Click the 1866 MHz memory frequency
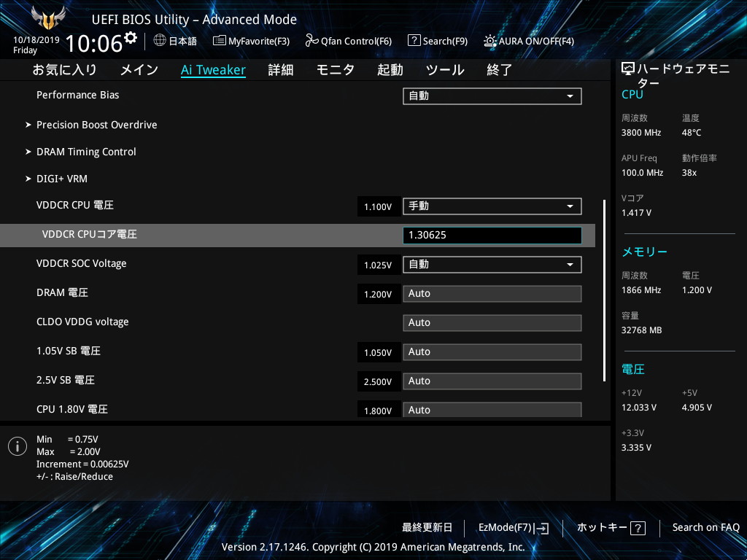The height and width of the screenshot is (560, 747). pos(640,290)
